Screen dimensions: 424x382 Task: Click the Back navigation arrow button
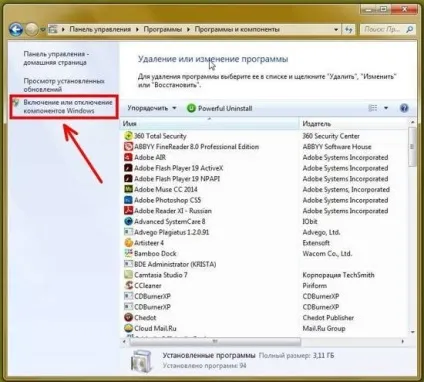tap(16, 30)
